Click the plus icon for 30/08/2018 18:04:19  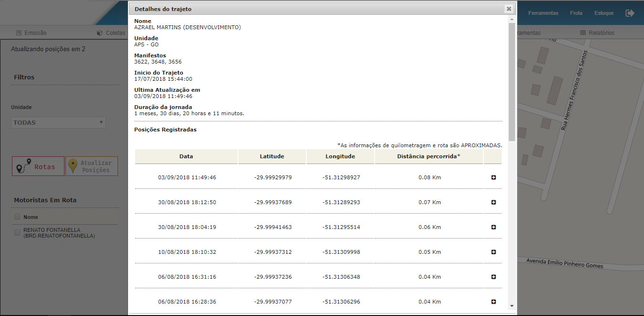(x=494, y=227)
